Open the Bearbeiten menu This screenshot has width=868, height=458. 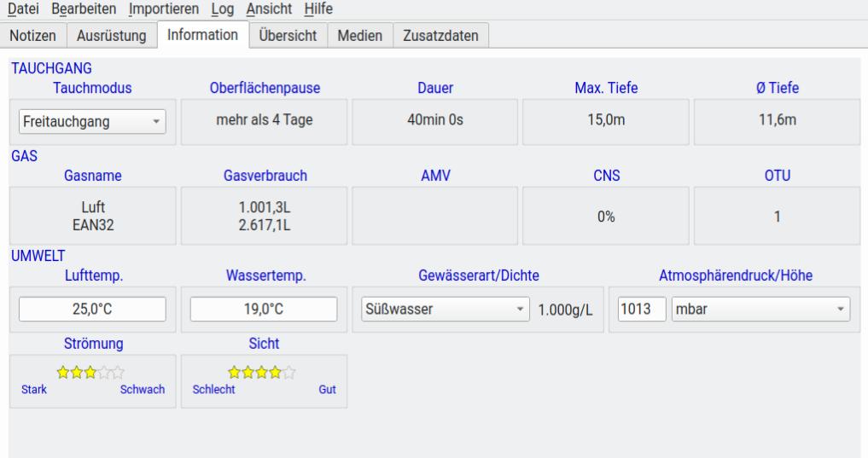84,9
